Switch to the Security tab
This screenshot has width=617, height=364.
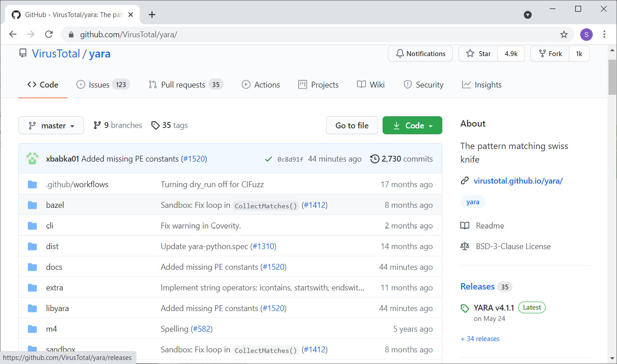[423, 85]
